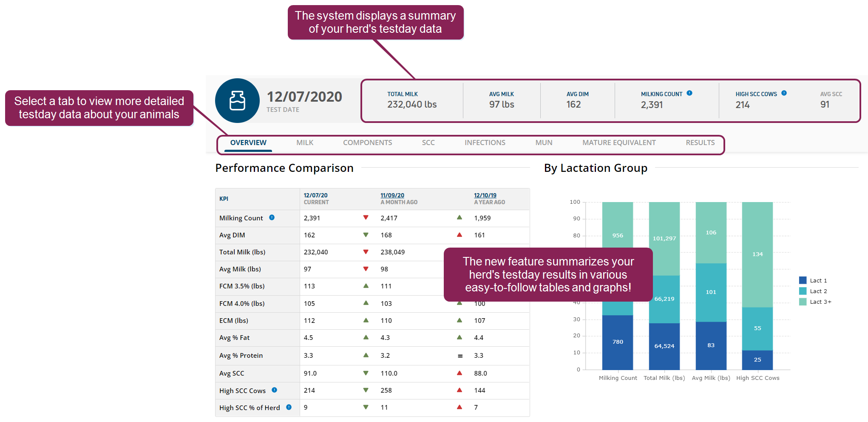Click info icon next to MILKING COUNT header
This screenshot has height=422, width=868.
[689, 93]
